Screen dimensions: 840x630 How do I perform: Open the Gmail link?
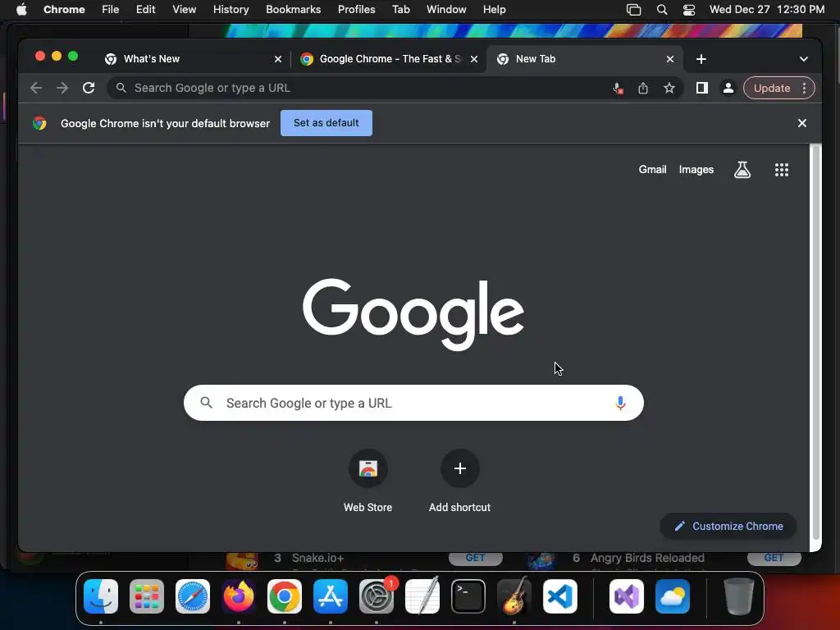point(652,170)
